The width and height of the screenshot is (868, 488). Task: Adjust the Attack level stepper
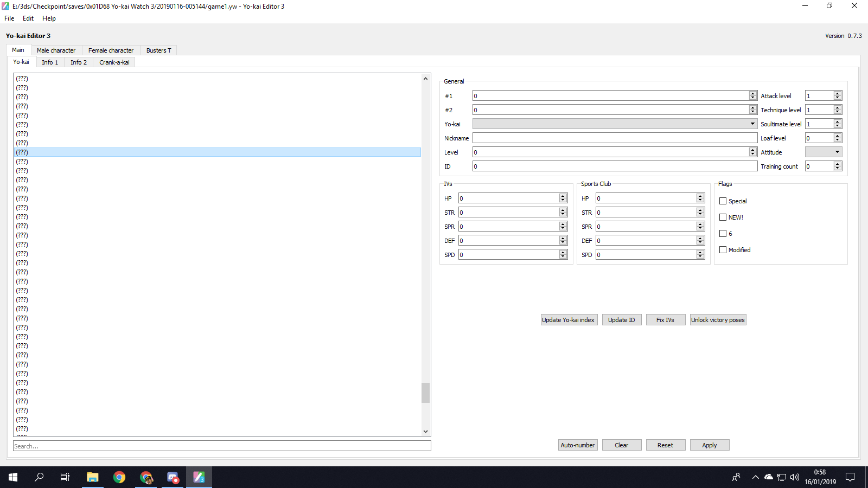click(838, 95)
